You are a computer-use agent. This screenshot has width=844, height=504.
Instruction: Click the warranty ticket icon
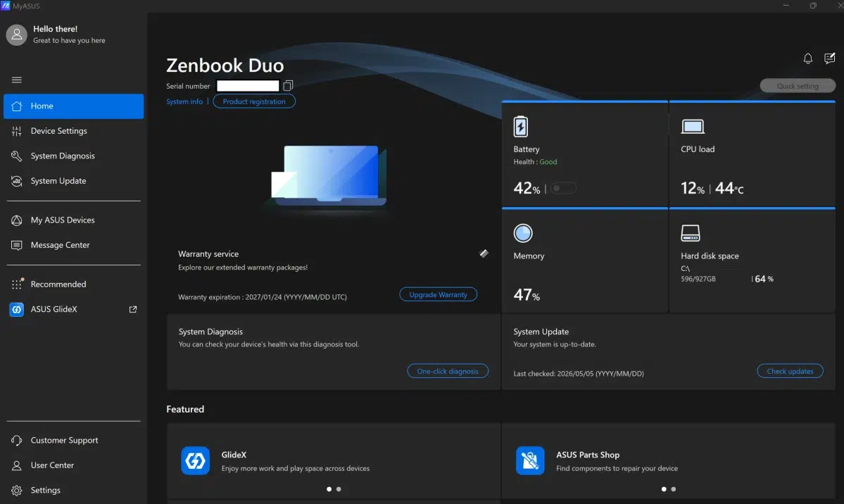484,253
